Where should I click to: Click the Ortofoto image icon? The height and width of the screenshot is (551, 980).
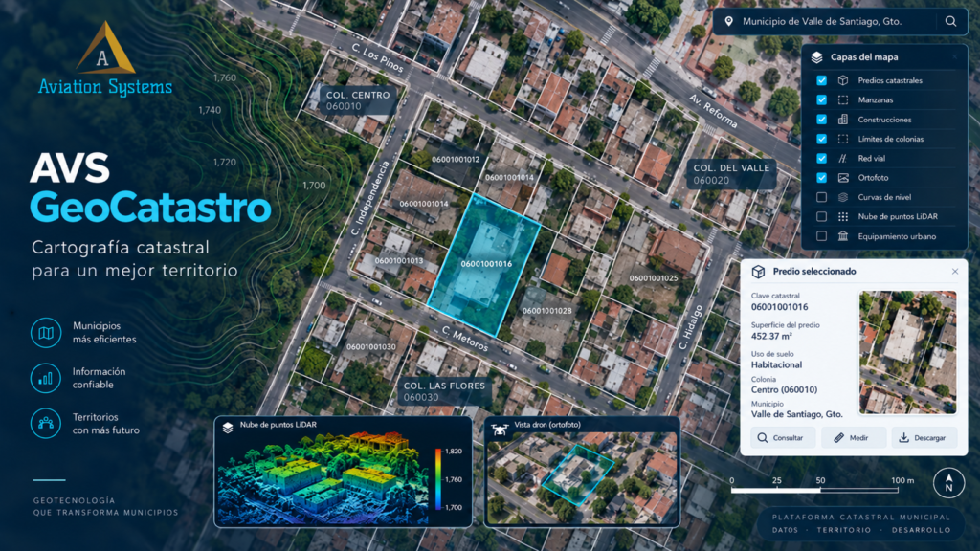click(843, 177)
